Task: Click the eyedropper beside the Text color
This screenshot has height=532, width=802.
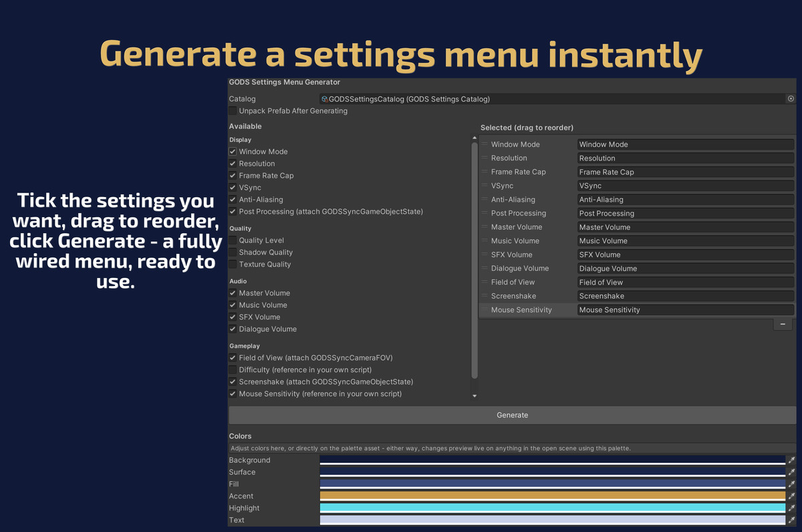Action: pyautogui.click(x=791, y=521)
